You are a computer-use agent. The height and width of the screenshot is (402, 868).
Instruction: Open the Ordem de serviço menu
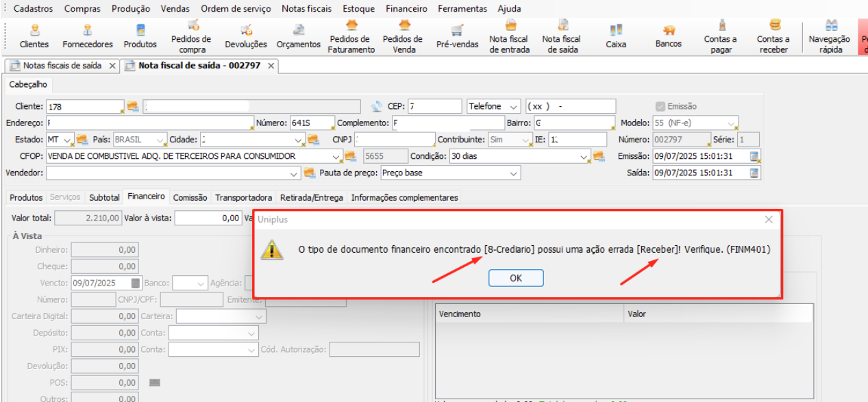(236, 9)
